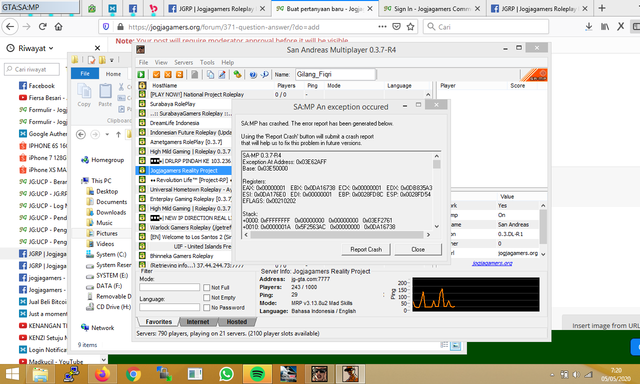The height and width of the screenshot is (384, 640).
Task: Click the Pocket save icon in address bar
Action: pyautogui.click(x=396, y=27)
